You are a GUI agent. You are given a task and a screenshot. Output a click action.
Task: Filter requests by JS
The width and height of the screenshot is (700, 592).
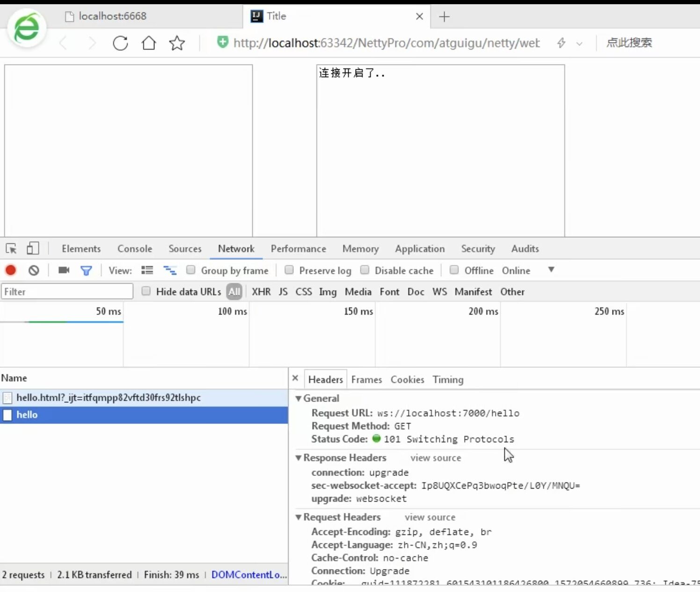pyautogui.click(x=283, y=292)
